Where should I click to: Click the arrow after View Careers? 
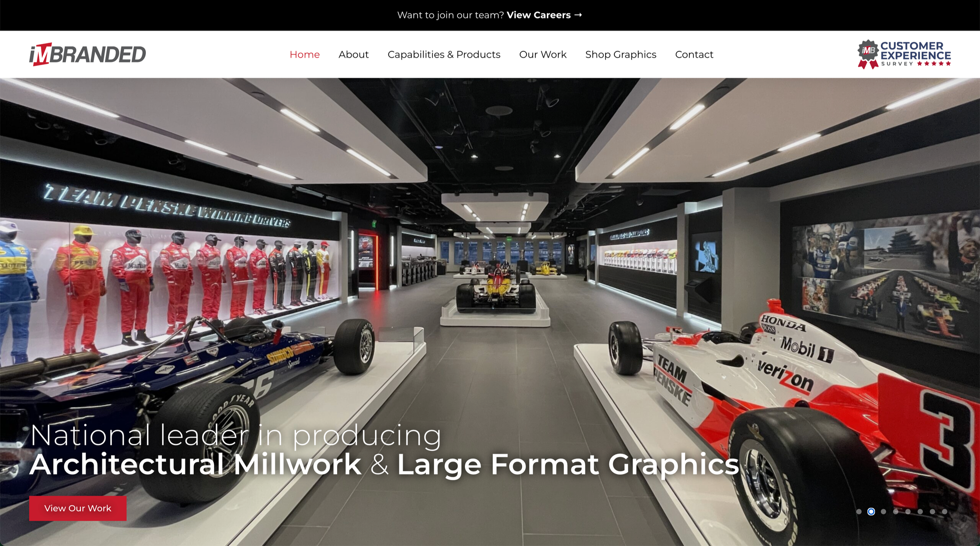pyautogui.click(x=578, y=15)
